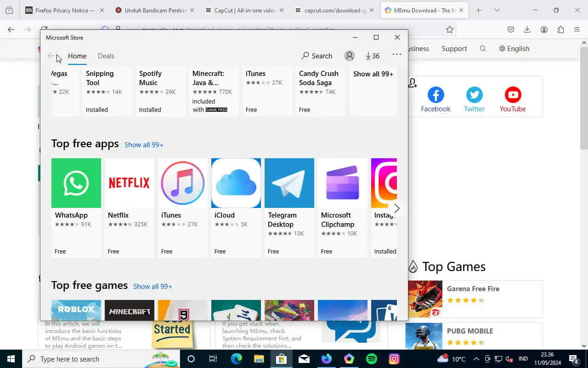Click the Store Search button
Screen dimensions: 588x368
click(317, 56)
